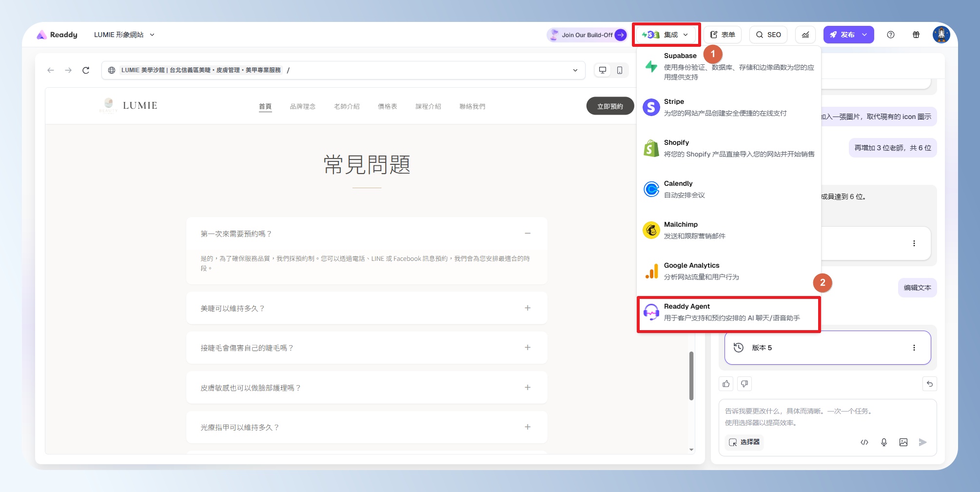Open the gift rewards icon
Image resolution: width=980 pixels, height=492 pixels.
point(916,35)
